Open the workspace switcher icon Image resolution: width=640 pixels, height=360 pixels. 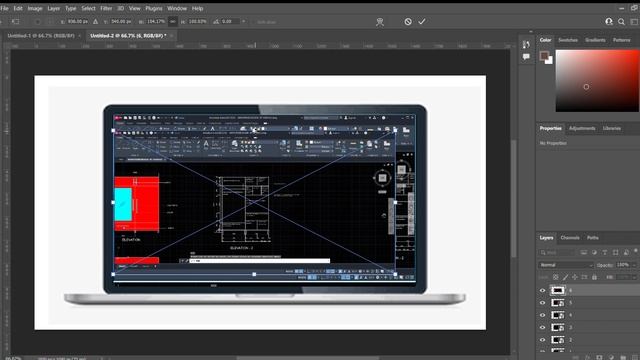[x=635, y=22]
